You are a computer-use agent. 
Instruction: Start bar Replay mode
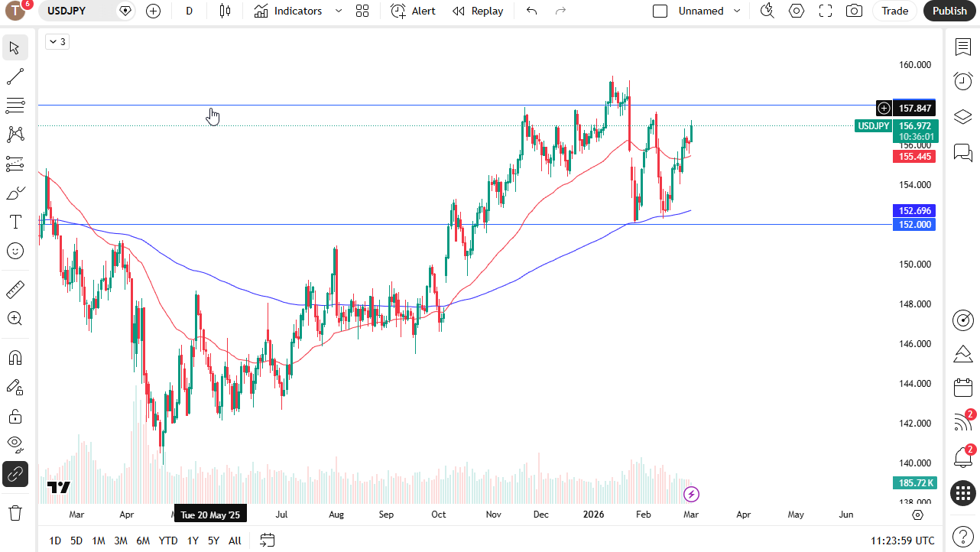[x=478, y=11]
